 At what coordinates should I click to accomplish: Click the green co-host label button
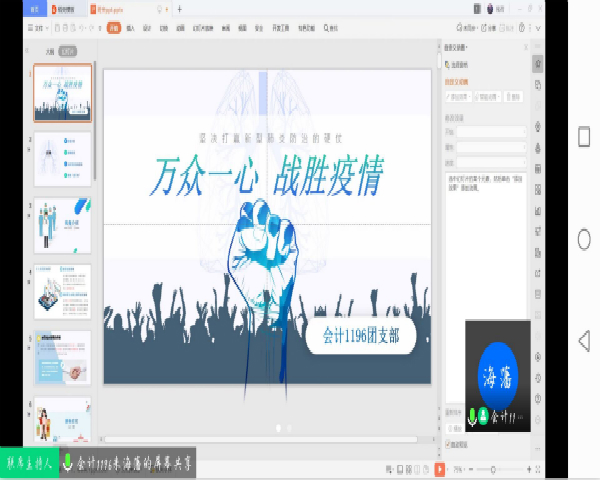point(29,463)
